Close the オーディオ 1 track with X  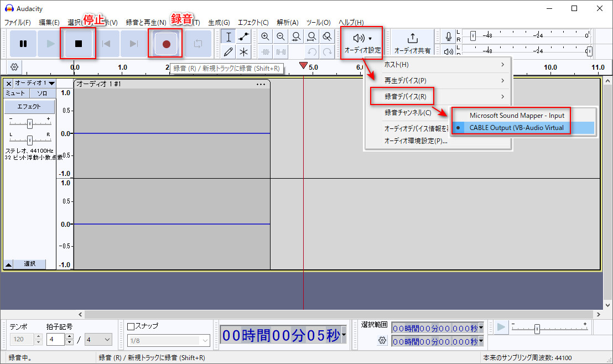click(x=9, y=84)
